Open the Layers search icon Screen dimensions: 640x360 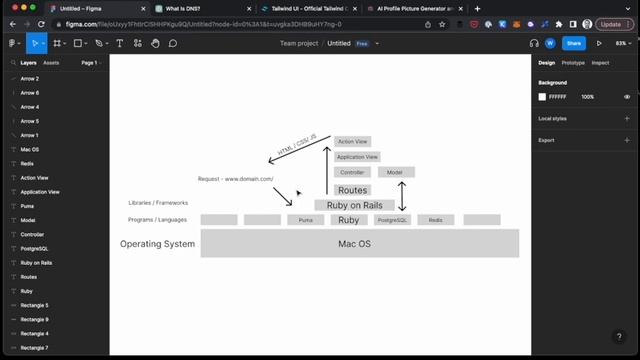click(x=13, y=63)
